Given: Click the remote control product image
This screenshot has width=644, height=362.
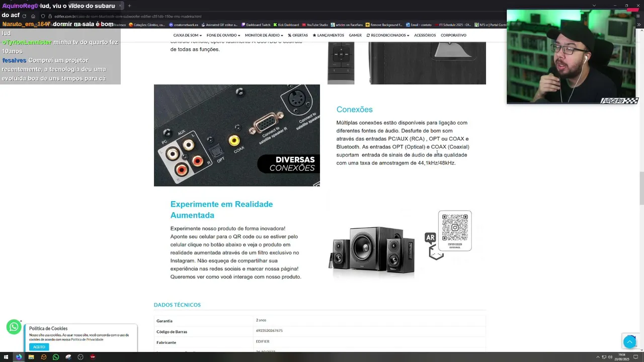Looking at the screenshot, I should (x=341, y=63).
